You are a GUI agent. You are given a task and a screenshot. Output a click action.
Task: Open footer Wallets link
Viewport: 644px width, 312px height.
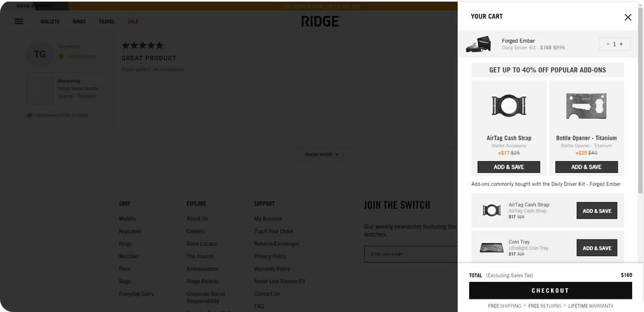(127, 219)
